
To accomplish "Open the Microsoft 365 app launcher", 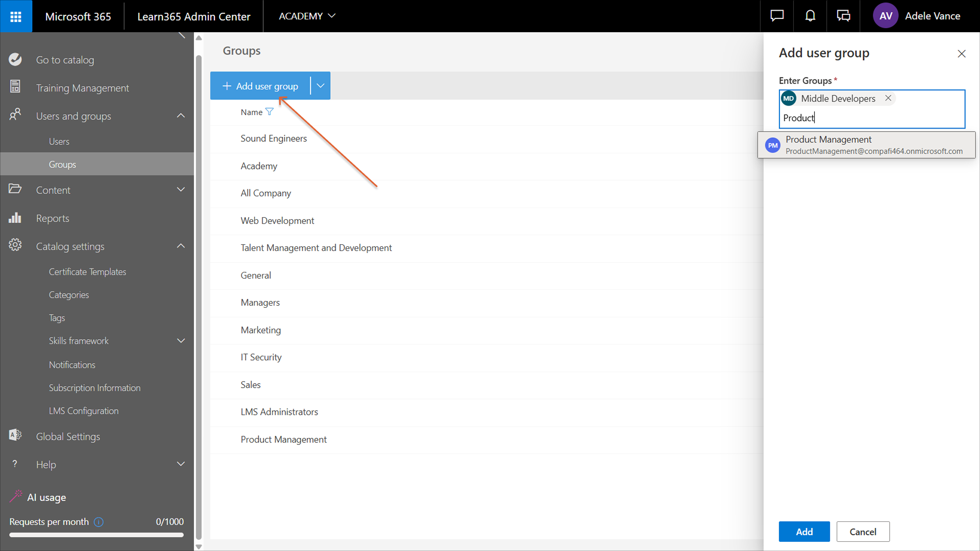I will pos(16,16).
